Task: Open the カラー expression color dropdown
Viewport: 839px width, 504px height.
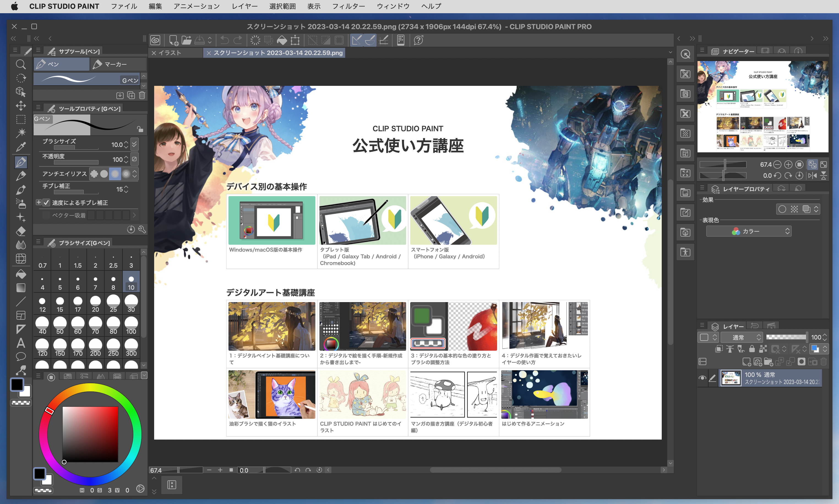Action: 749,231
